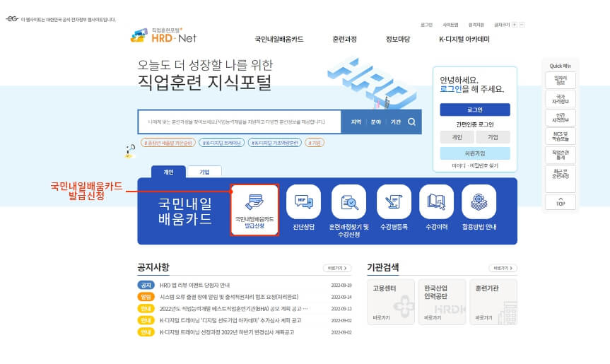Open the 진단상담 HELP chat icon
This screenshot has width=610, height=364.
pyautogui.click(x=303, y=202)
